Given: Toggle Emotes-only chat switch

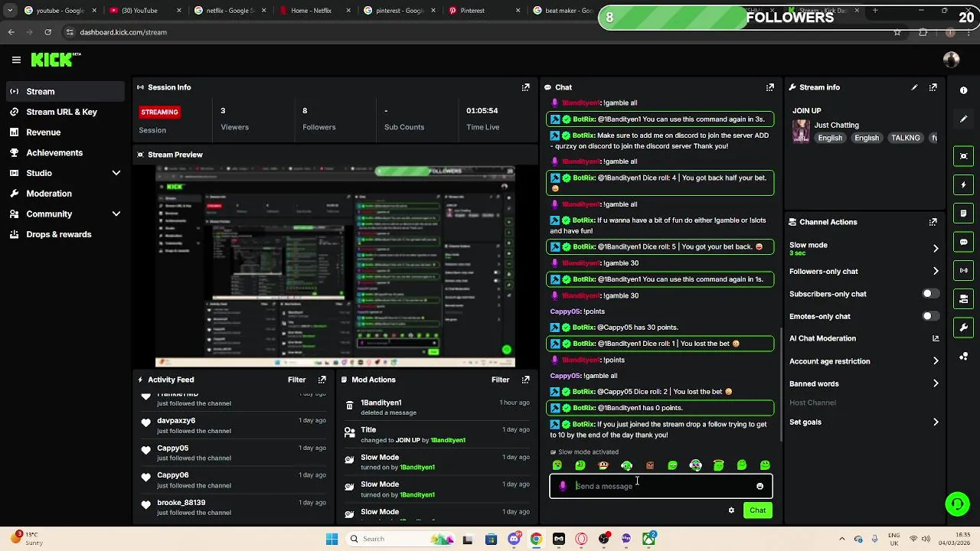Looking at the screenshot, I should (x=930, y=316).
